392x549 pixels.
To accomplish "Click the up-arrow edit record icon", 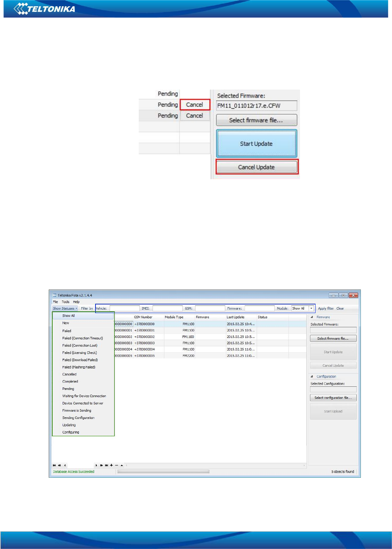I will tap(122, 465).
